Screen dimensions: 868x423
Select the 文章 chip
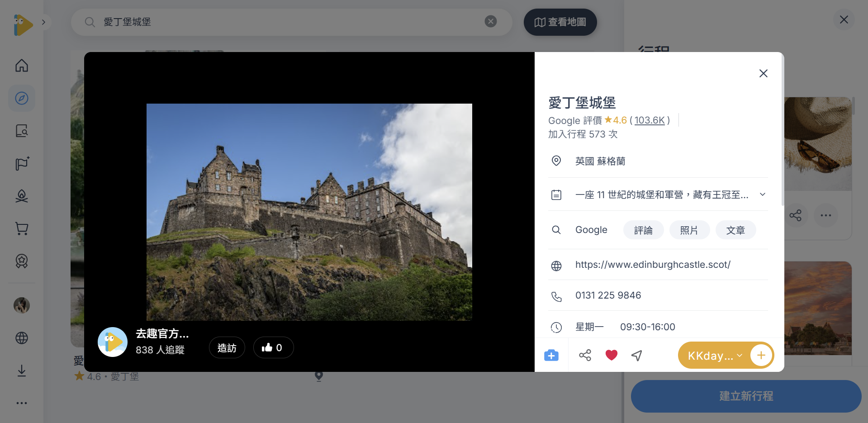click(x=735, y=230)
